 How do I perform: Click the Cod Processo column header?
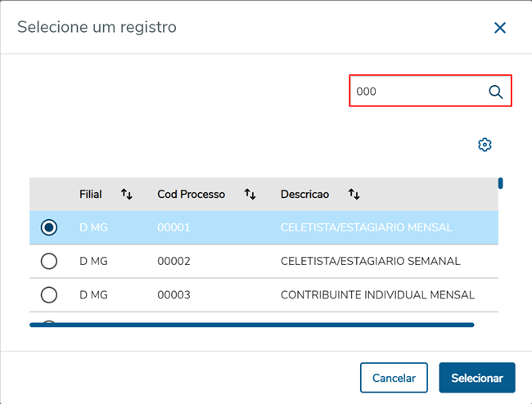[191, 194]
